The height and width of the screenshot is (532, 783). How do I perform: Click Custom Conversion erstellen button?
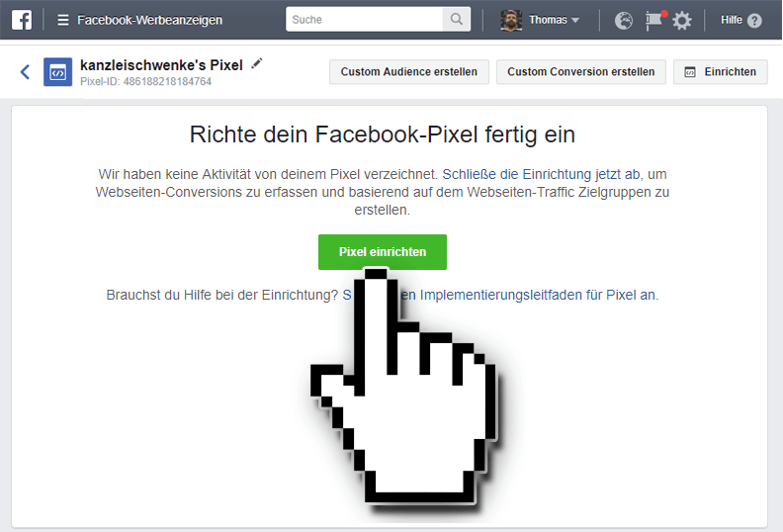click(580, 72)
